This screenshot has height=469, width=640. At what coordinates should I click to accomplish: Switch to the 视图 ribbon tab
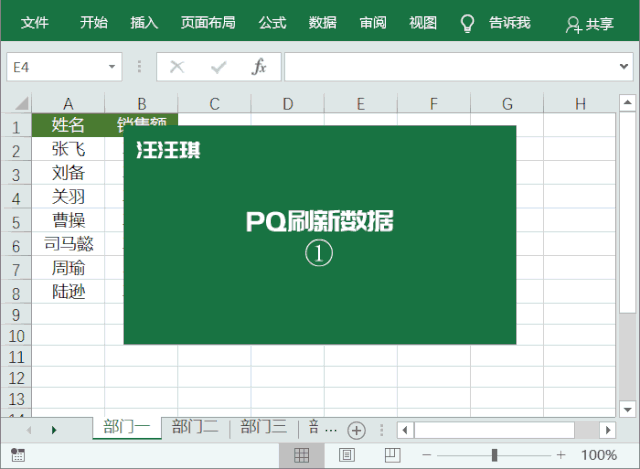[x=423, y=22]
